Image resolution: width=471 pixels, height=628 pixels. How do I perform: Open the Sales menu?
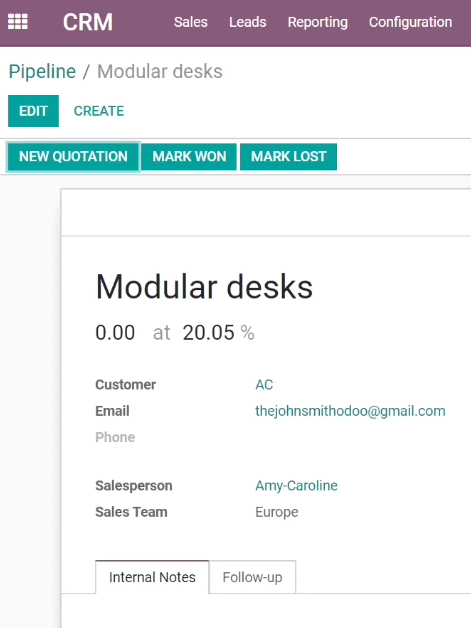[x=191, y=22]
